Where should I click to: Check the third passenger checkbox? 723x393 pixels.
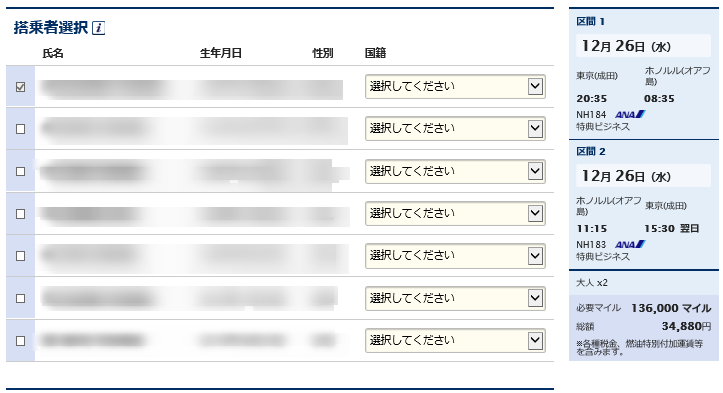pos(20,172)
